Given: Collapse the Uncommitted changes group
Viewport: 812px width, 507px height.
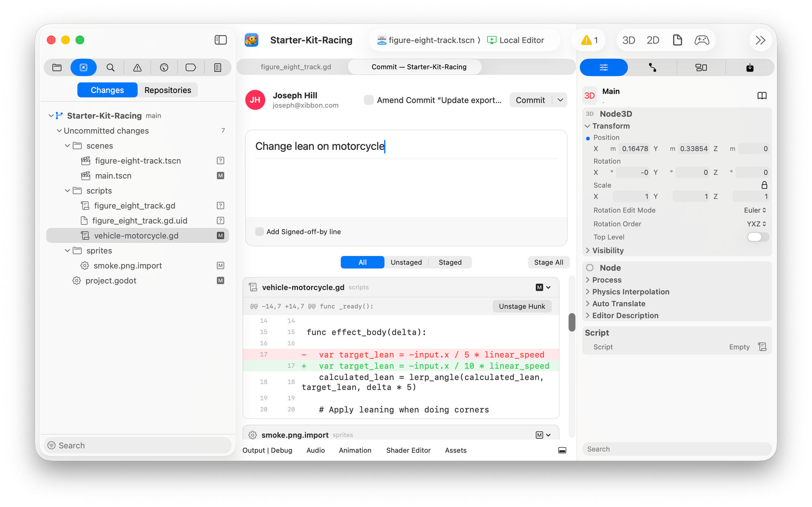Looking at the screenshot, I should click(59, 130).
